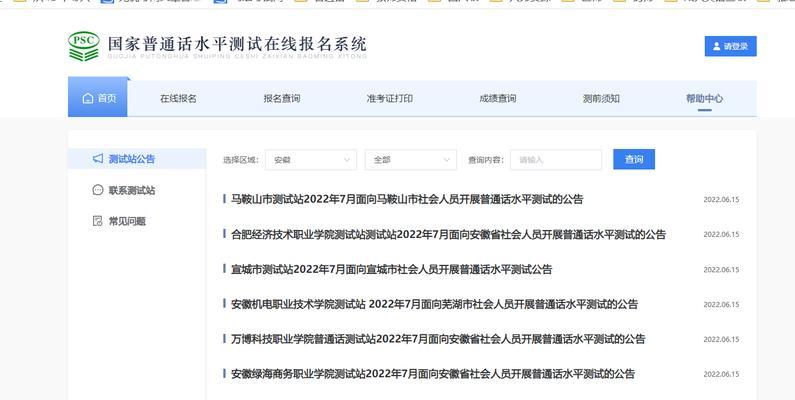Open the 在线报名 tab

(178, 98)
